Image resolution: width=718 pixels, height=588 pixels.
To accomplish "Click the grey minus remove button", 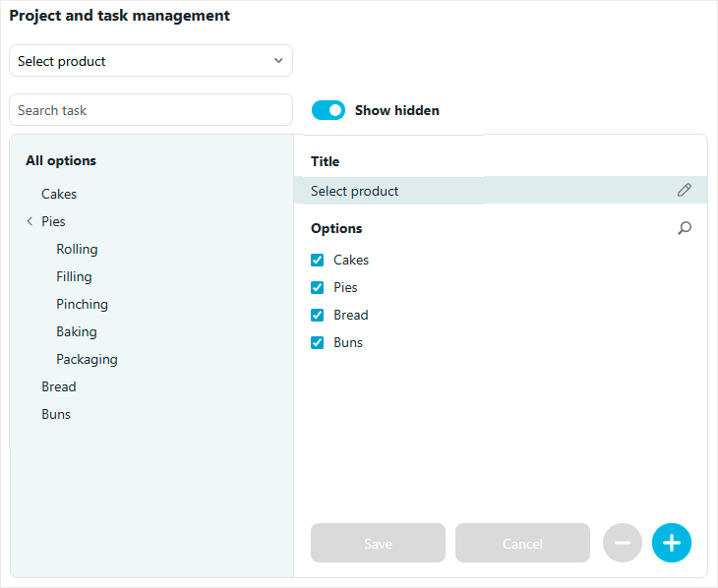I will tap(623, 543).
